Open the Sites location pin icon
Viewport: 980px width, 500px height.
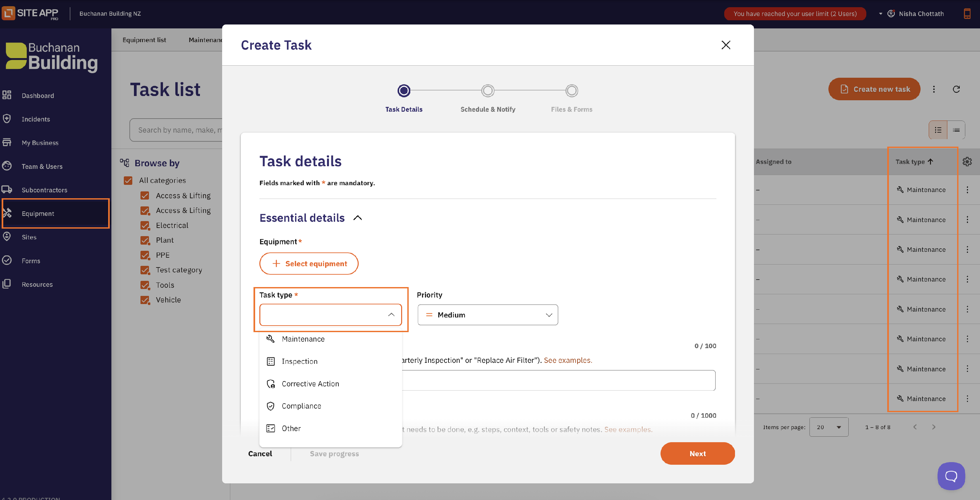[x=7, y=236]
